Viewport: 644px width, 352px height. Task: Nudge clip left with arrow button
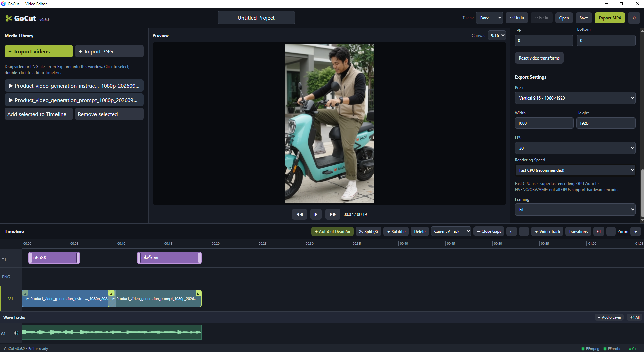(512, 231)
